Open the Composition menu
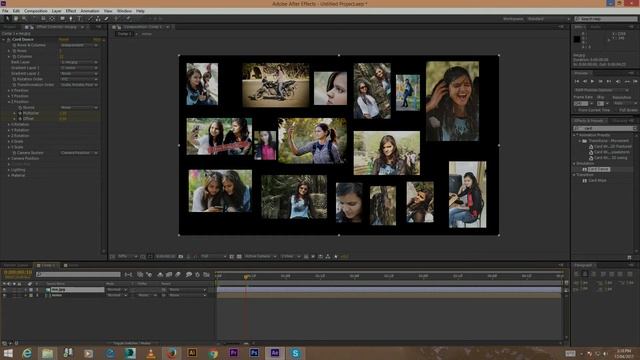The height and width of the screenshot is (360, 640). (x=36, y=11)
